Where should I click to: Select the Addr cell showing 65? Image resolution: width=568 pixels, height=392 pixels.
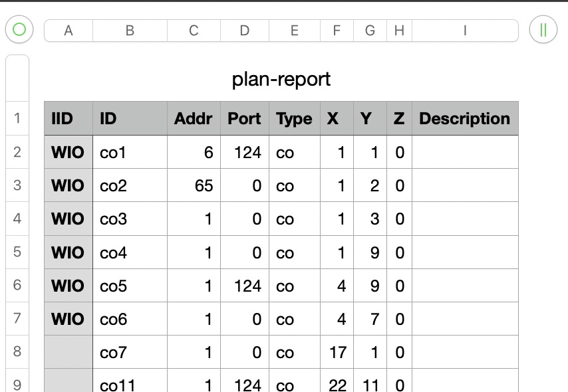[x=193, y=186]
